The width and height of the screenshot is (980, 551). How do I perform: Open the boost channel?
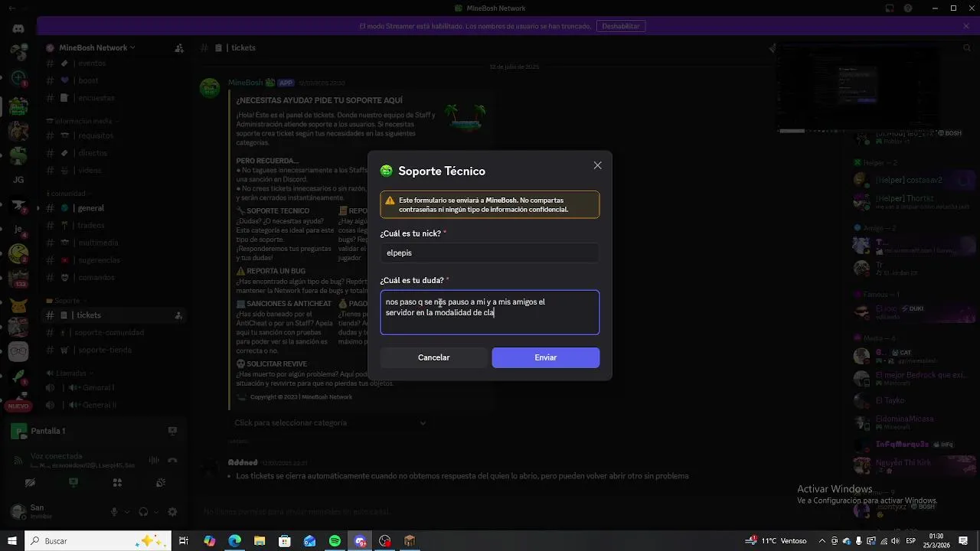point(115,80)
